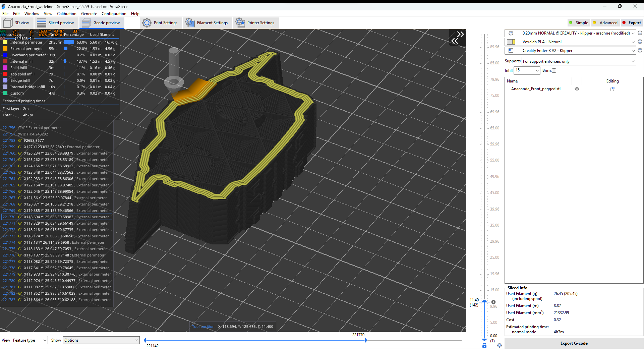Click the gear icon below the layer slider
Screen dimensions: 644x349
(500, 345)
